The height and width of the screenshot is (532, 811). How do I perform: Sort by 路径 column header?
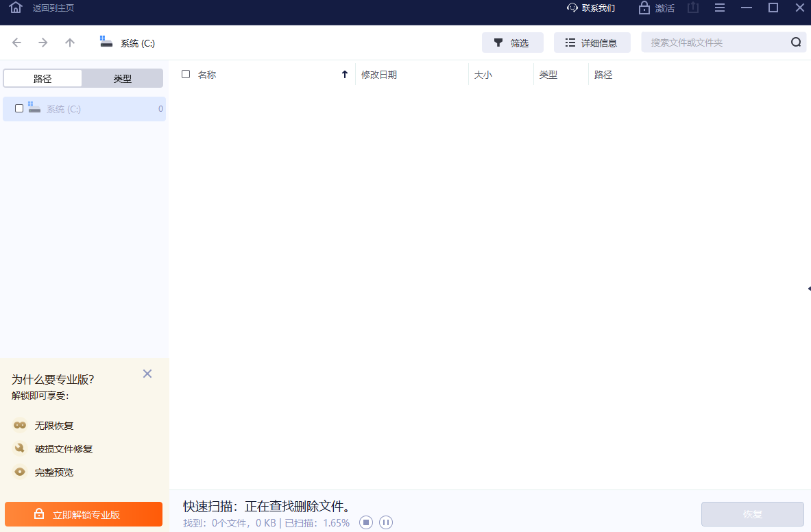[603, 75]
